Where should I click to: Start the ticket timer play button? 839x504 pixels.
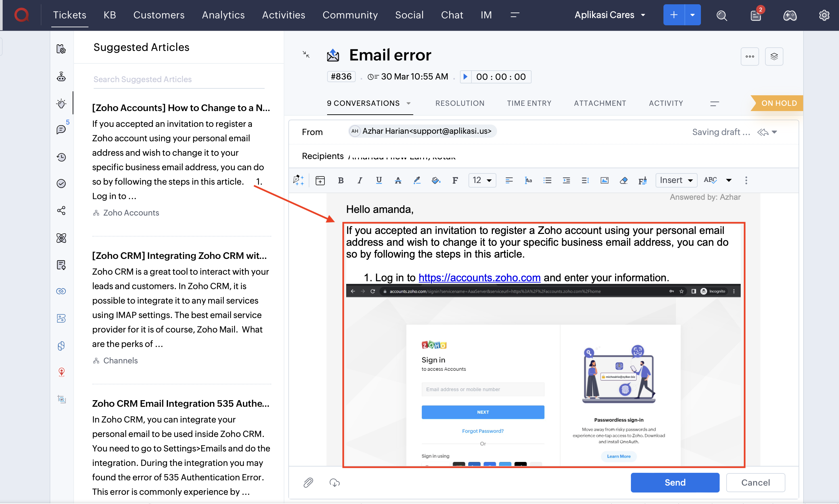pos(466,77)
